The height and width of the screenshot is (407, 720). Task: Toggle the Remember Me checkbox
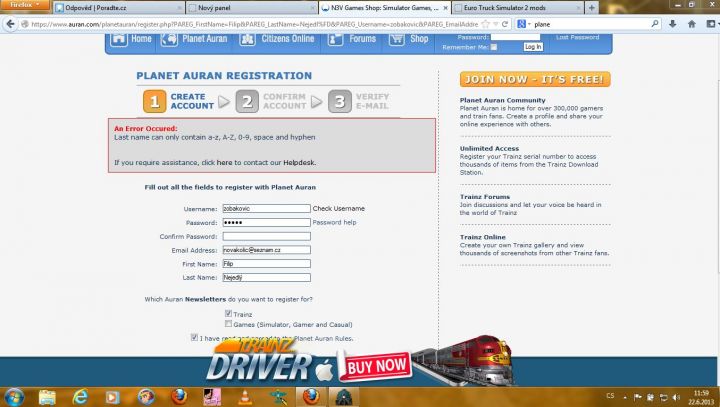tap(494, 47)
